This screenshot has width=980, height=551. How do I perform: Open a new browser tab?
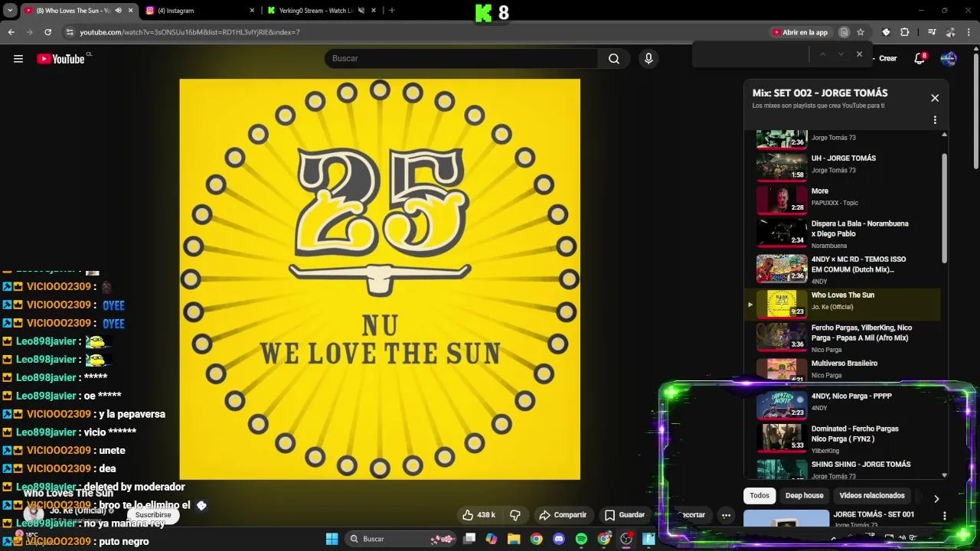click(392, 11)
